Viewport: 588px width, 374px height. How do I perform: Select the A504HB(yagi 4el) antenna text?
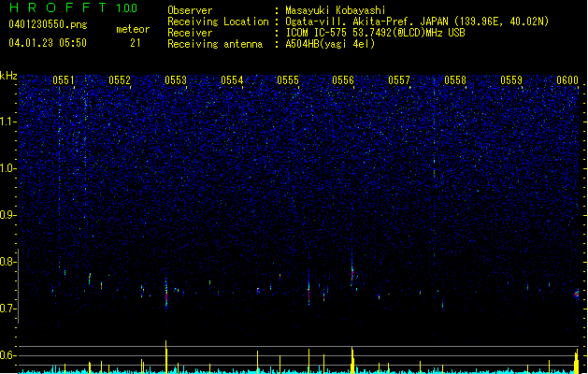[330, 44]
